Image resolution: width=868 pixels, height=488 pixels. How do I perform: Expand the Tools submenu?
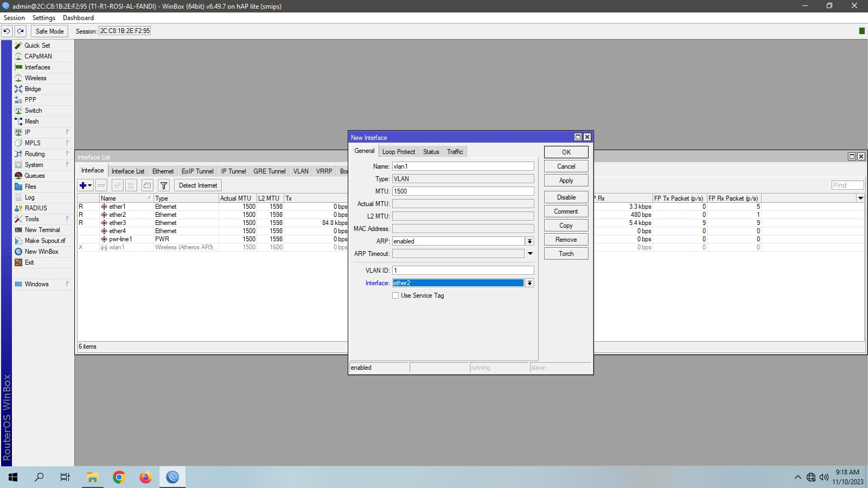(x=43, y=219)
